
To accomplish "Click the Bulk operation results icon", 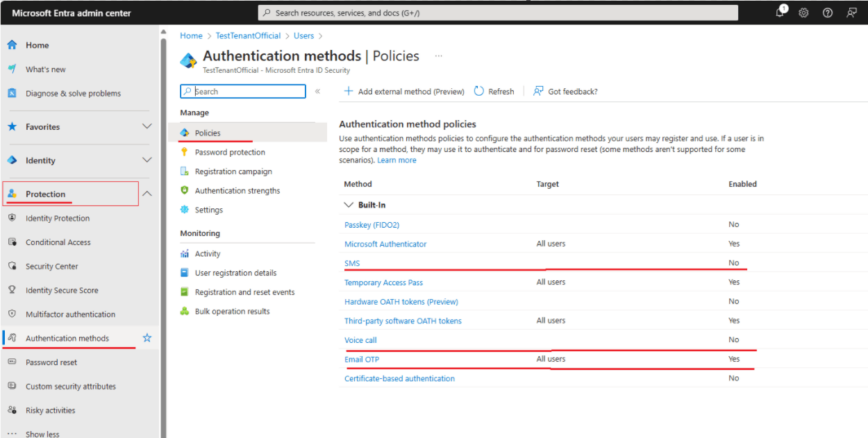I will click(x=185, y=311).
